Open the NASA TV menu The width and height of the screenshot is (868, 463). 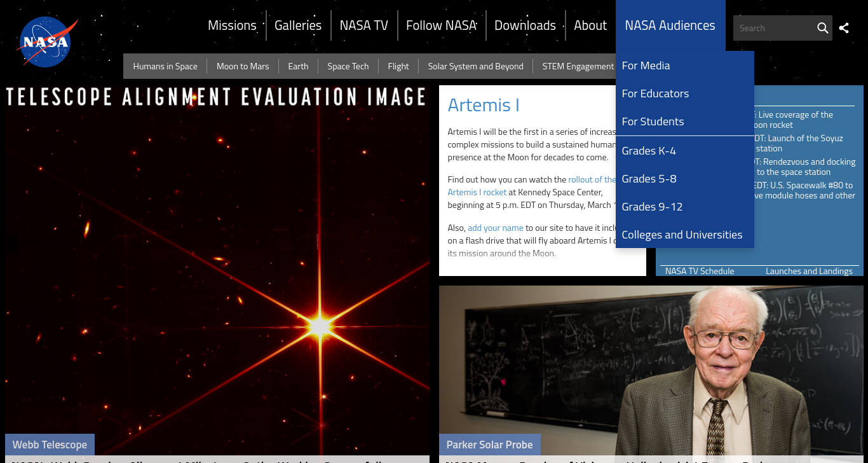(x=363, y=25)
